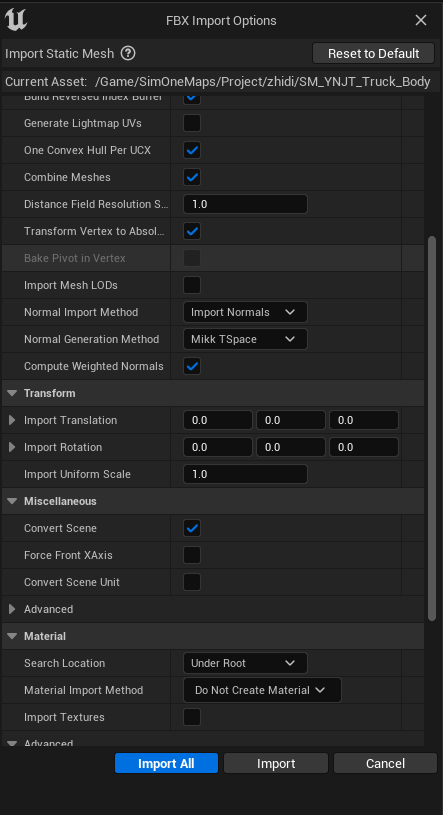443x815 pixels.
Task: Click Reset to Default button
Action: [373, 54]
